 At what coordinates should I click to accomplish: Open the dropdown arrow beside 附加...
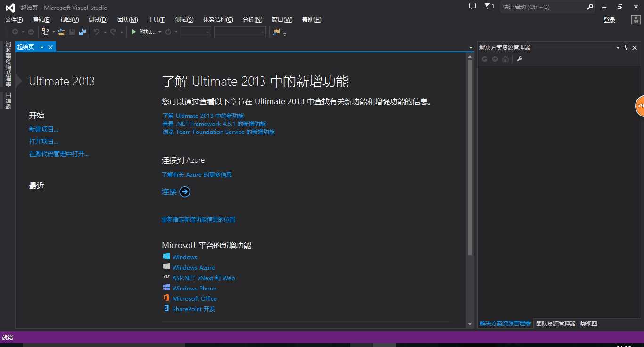(x=160, y=32)
